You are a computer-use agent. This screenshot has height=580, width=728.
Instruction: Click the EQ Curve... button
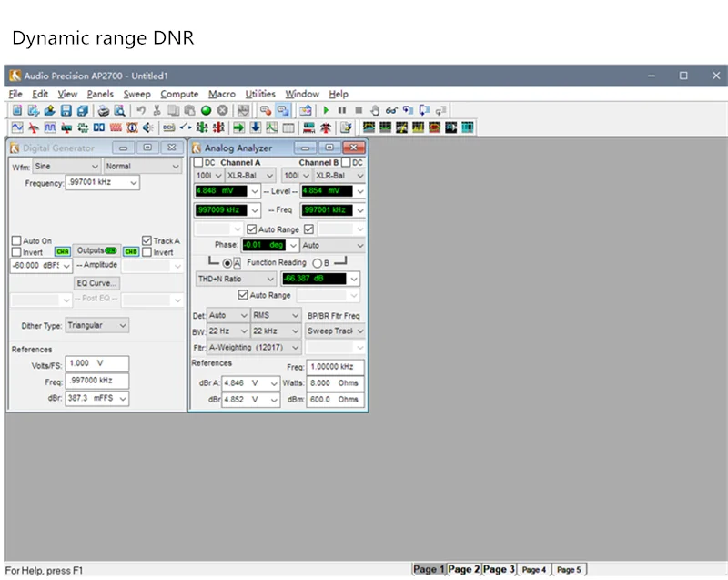coord(96,283)
